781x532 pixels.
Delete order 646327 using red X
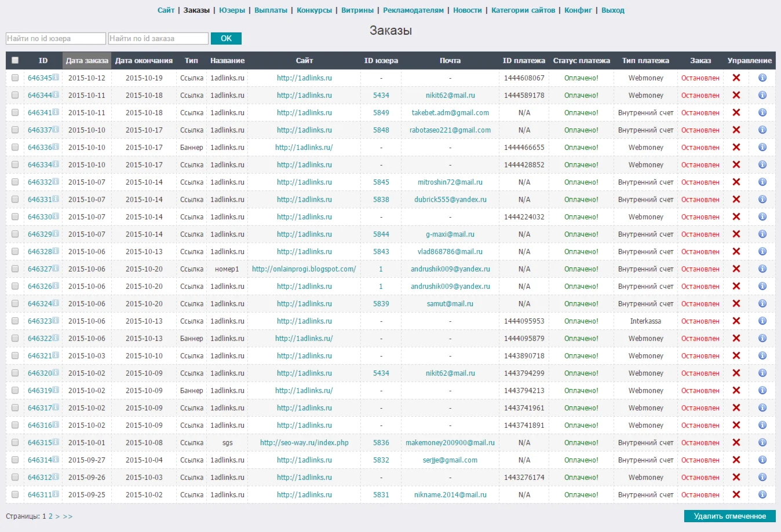click(736, 269)
